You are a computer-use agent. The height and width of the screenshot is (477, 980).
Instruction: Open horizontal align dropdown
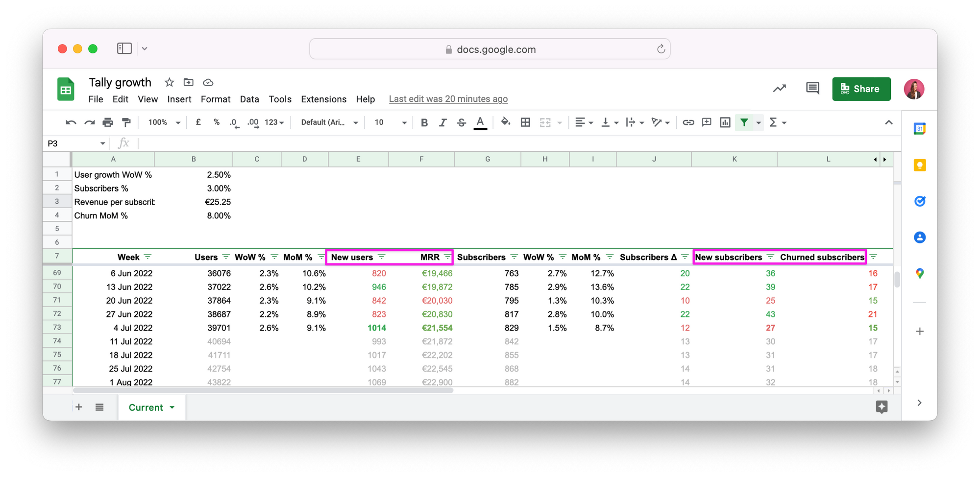[x=584, y=122]
